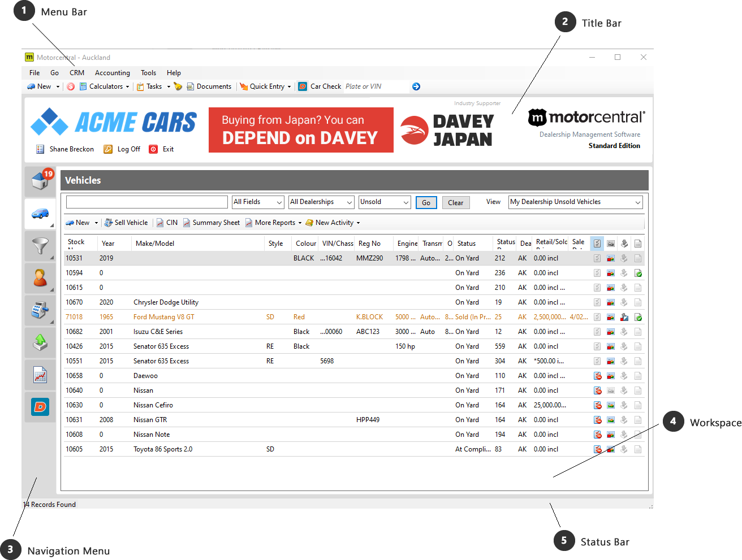
Task: Select the Chrysler Dodge Utility row
Action: (354, 302)
